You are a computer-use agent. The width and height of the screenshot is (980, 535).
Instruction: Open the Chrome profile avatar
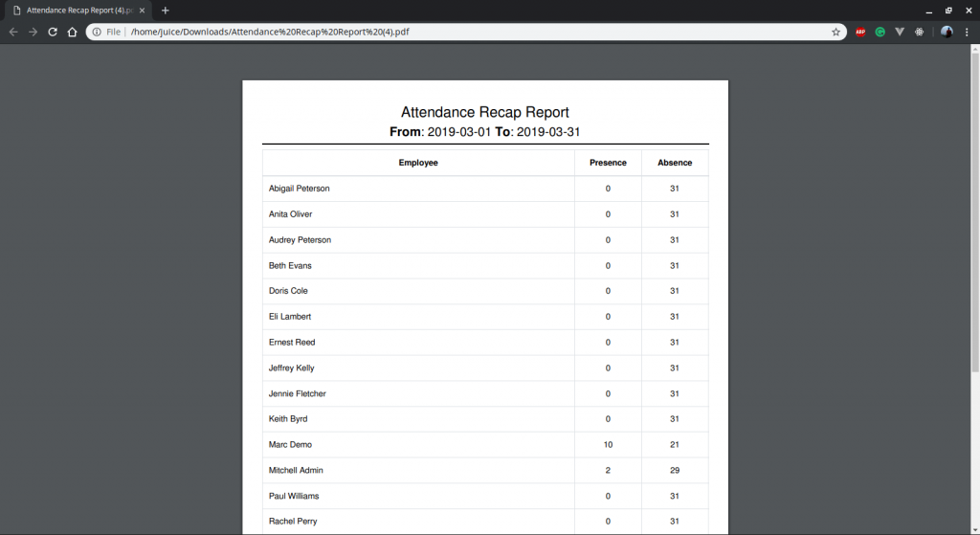(x=947, y=32)
